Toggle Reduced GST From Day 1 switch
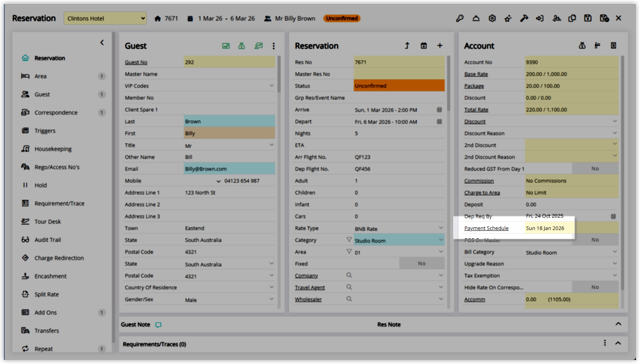 (x=595, y=168)
